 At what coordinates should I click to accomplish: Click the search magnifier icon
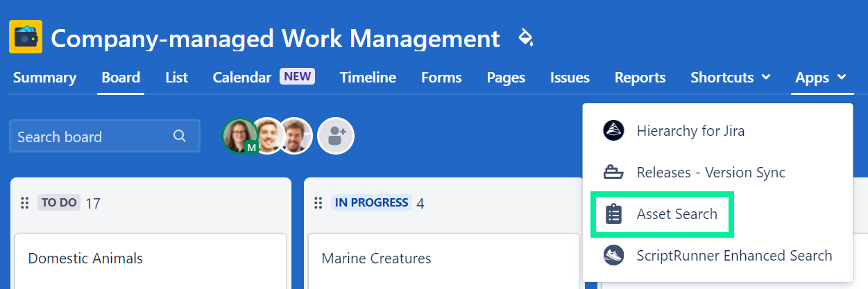point(180,136)
